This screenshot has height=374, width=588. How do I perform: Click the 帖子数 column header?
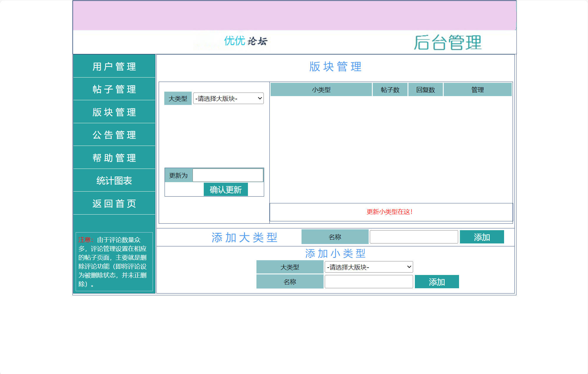tap(390, 90)
